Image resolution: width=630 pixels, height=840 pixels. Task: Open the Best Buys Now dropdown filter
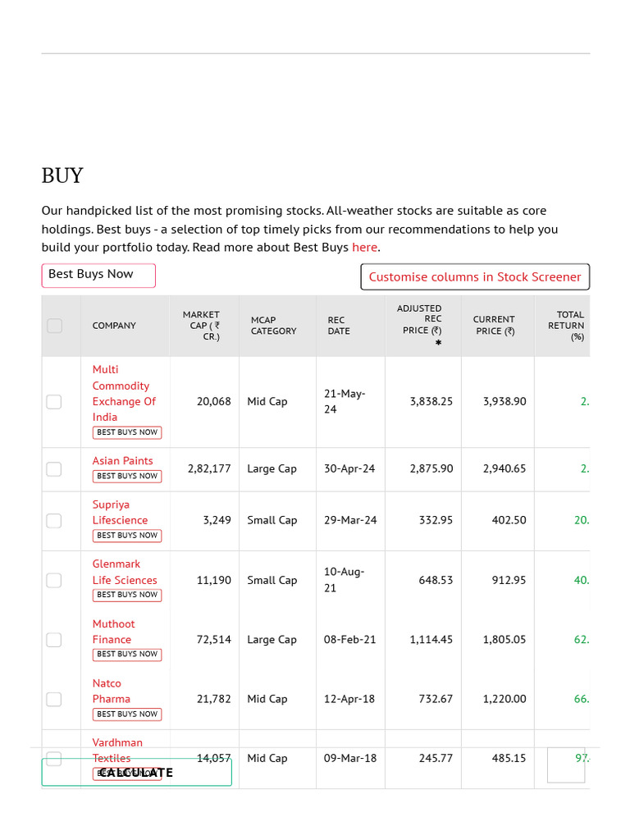tap(98, 276)
